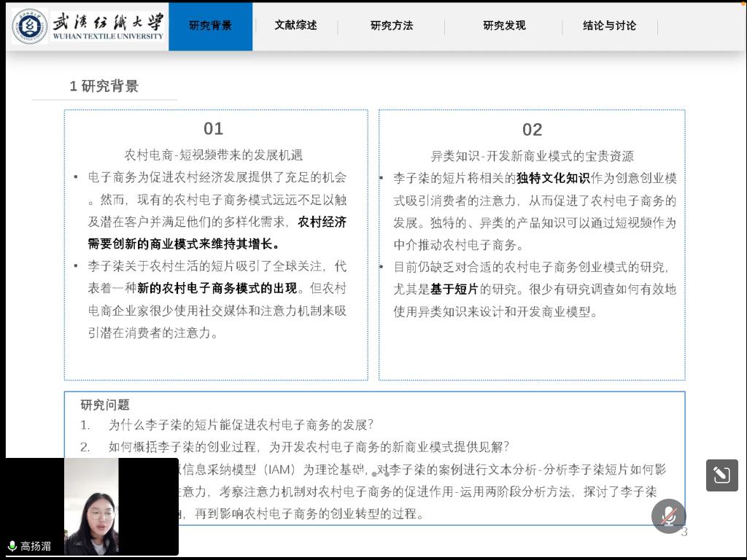The image size is (747, 560).
Task: Click the subtitle 异类知识-开发新商业模式的宝贵资源
Action: 532,156
